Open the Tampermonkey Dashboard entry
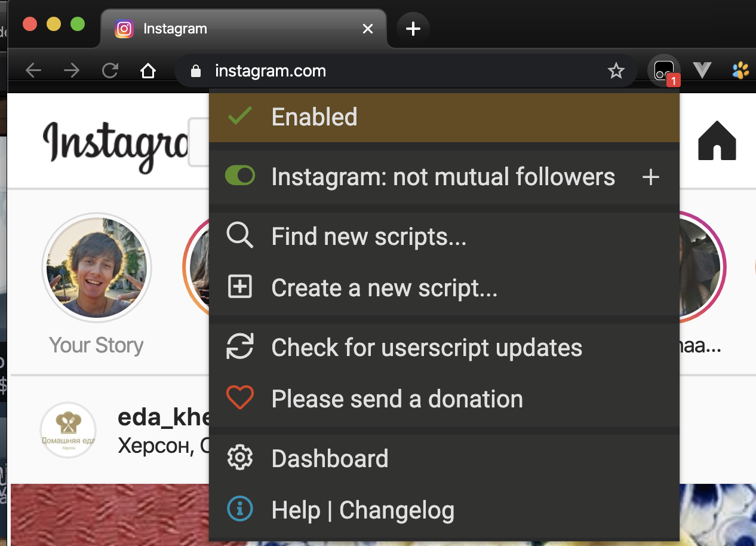 point(444,459)
